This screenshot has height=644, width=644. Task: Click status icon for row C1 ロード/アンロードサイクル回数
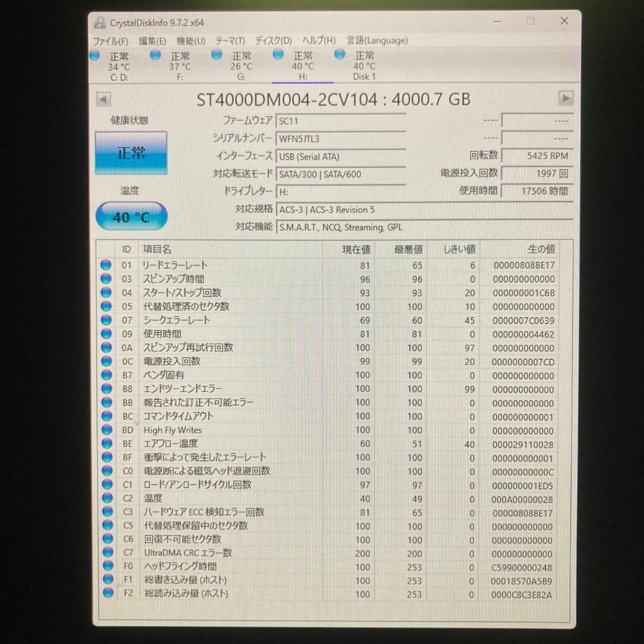pyautogui.click(x=107, y=484)
